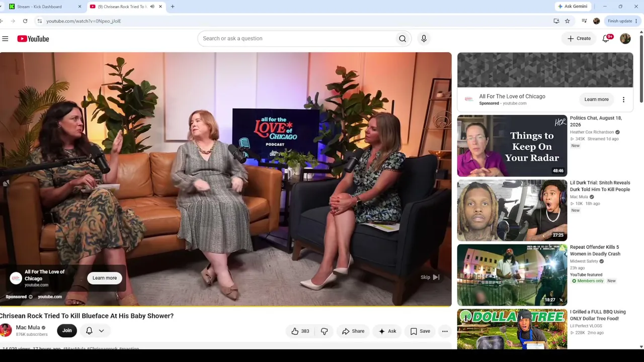
Task: Open ad options menu for All For The Love of Chicago
Action: [x=623, y=100]
